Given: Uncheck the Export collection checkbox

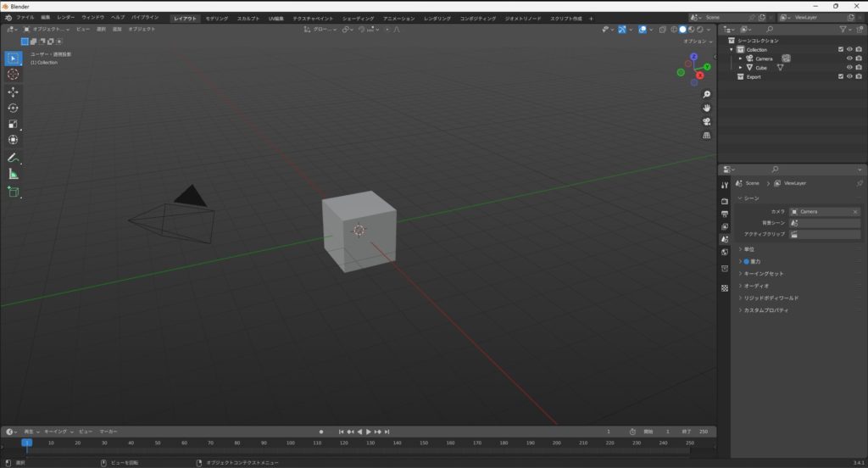Looking at the screenshot, I should 840,76.
